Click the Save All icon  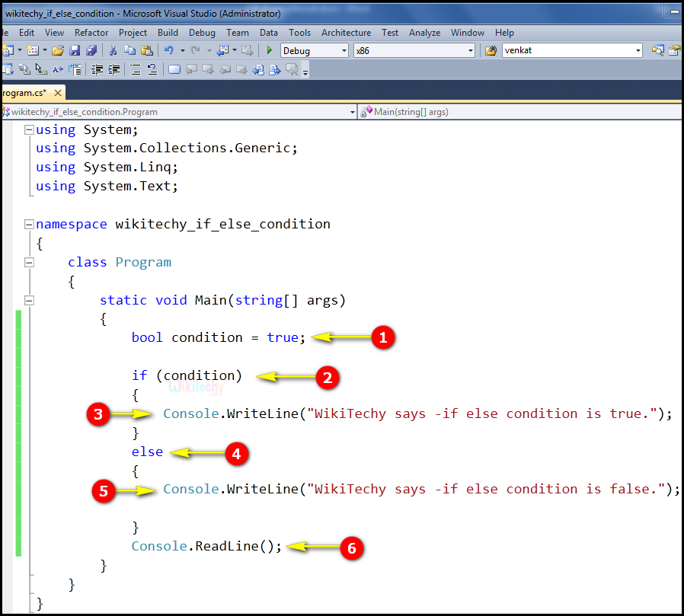pyautogui.click(x=91, y=50)
